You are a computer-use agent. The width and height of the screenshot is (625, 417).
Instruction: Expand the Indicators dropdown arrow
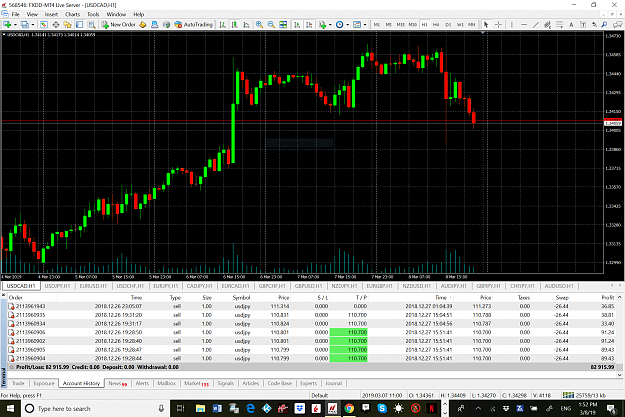pos(330,25)
